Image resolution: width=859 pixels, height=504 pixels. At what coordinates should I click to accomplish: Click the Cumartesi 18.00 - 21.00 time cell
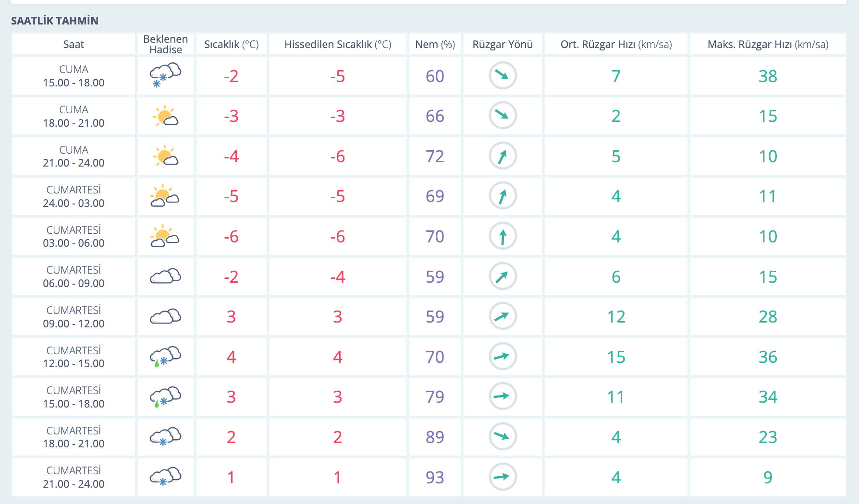tap(74, 437)
